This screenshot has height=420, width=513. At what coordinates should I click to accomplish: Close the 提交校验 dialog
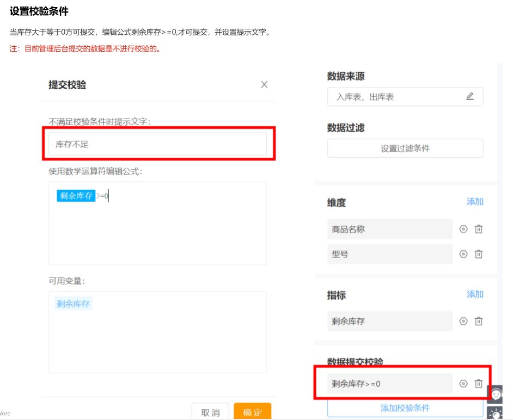point(264,85)
